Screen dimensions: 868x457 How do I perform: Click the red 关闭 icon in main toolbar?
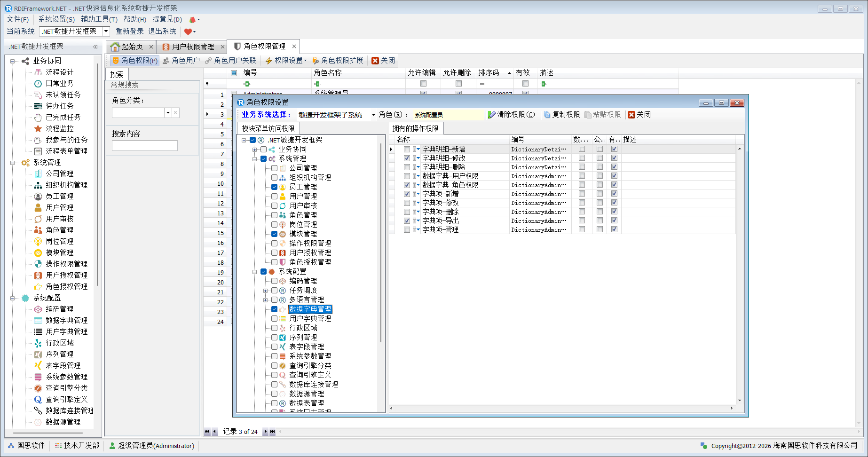click(x=375, y=61)
